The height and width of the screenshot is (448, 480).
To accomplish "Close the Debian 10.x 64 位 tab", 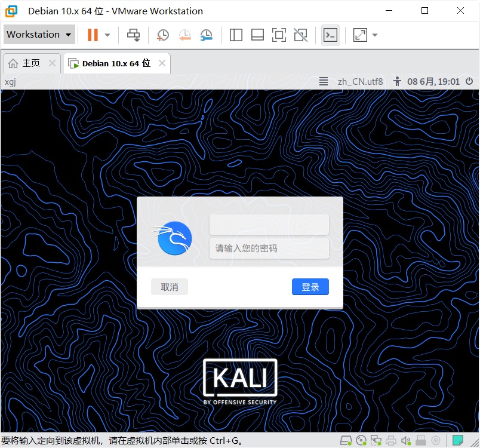I will [x=162, y=63].
